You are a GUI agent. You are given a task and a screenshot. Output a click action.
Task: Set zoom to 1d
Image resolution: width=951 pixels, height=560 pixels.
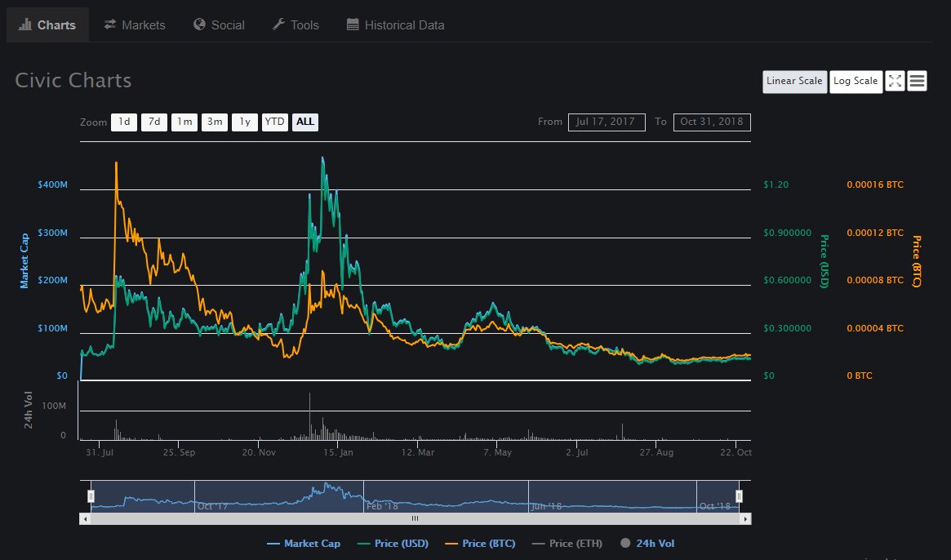pos(124,122)
